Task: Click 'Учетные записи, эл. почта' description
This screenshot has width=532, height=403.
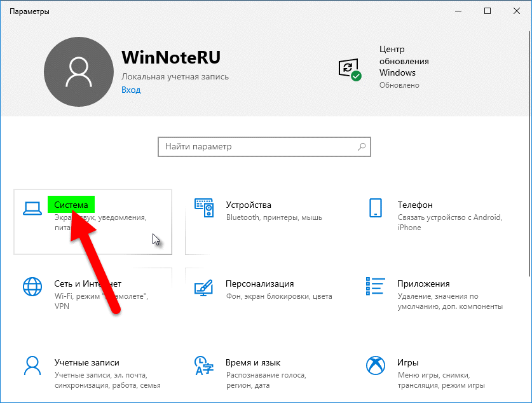Action: click(107, 380)
